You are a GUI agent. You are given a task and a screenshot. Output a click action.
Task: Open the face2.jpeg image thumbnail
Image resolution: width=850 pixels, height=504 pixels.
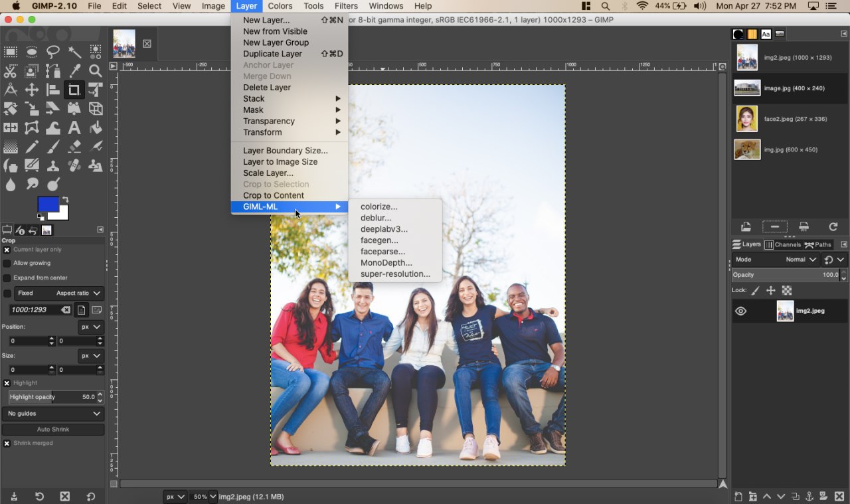click(x=747, y=119)
